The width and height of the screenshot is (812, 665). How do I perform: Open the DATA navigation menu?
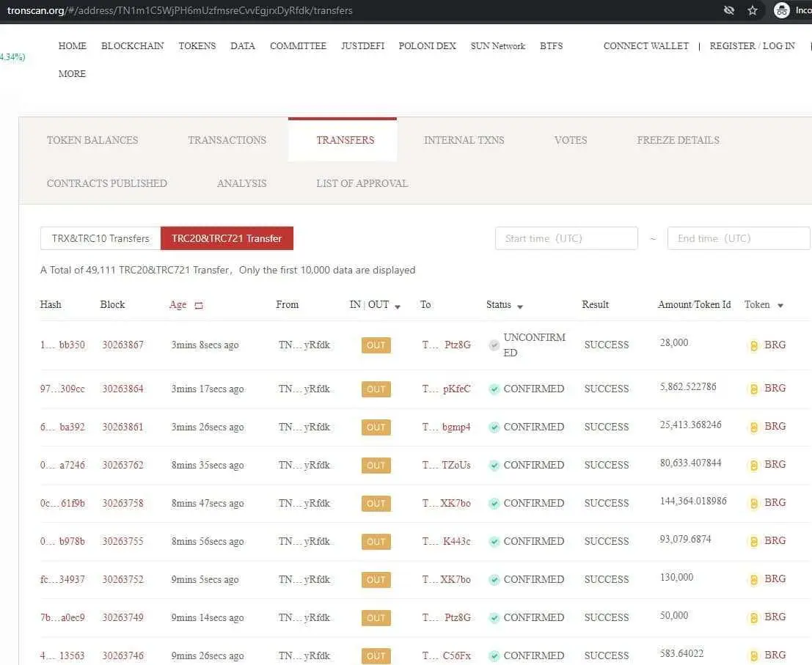pyautogui.click(x=242, y=45)
